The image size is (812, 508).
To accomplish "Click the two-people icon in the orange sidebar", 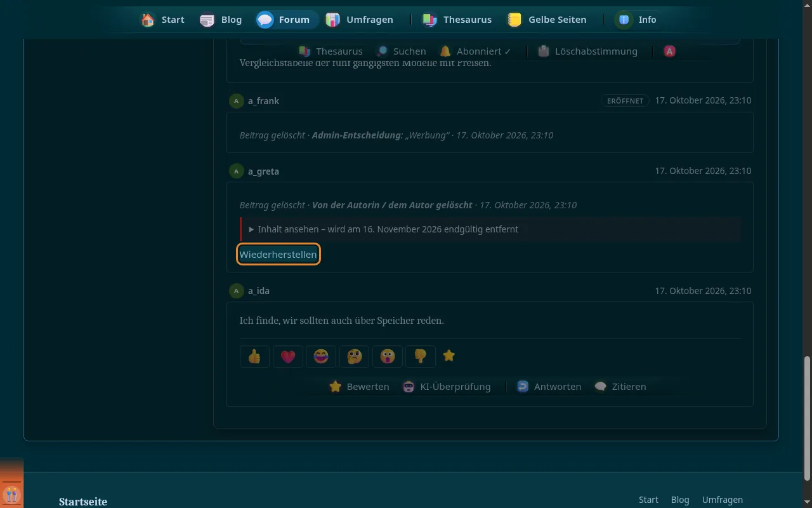I will click(11, 495).
